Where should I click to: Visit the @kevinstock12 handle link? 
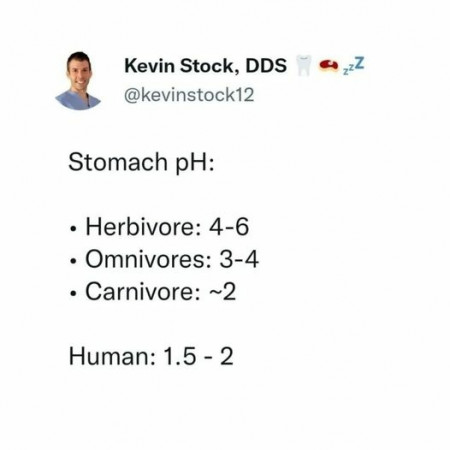click(189, 95)
